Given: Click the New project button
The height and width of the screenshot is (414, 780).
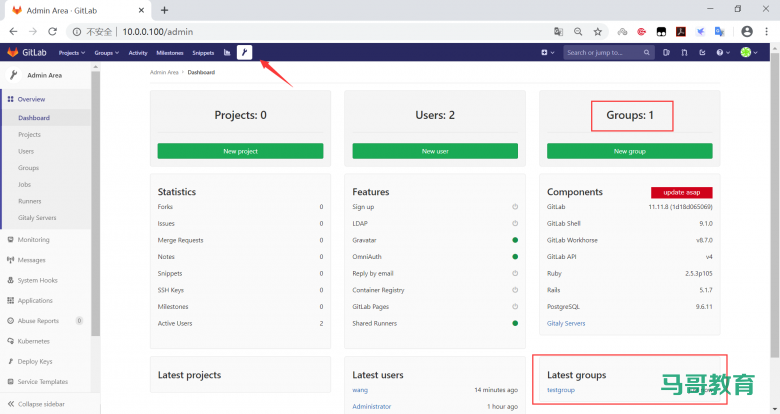Looking at the screenshot, I should (x=240, y=151).
